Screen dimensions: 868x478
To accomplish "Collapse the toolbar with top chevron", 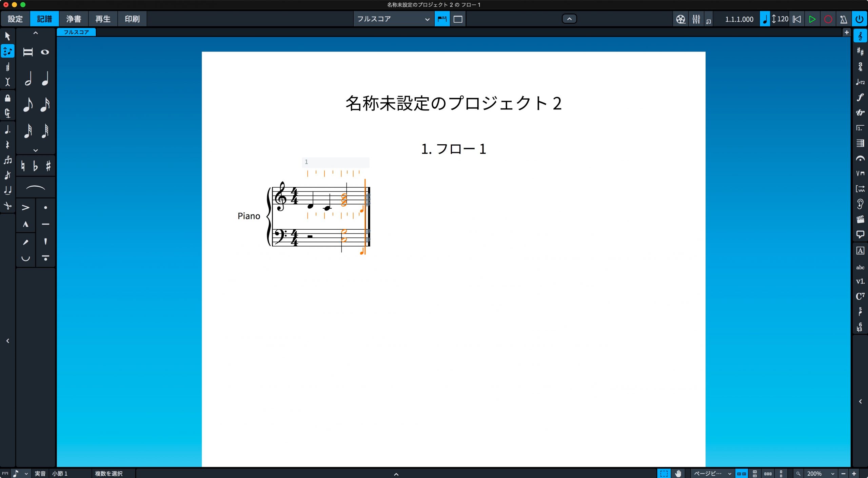I will (569, 19).
